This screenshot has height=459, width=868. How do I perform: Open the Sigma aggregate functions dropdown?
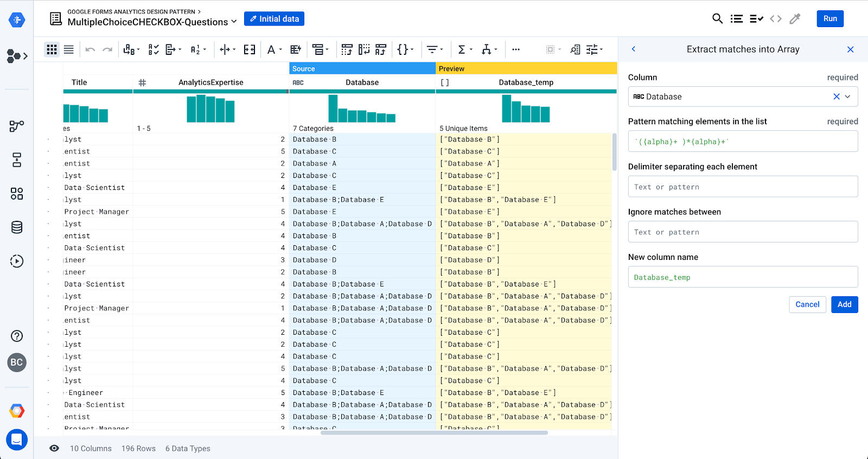[x=464, y=50]
